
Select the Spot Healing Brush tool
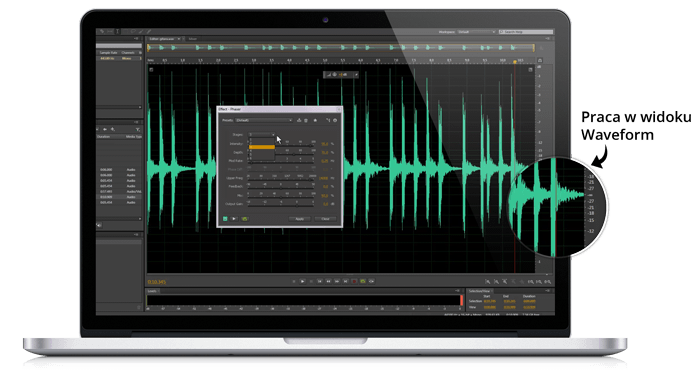149,31
